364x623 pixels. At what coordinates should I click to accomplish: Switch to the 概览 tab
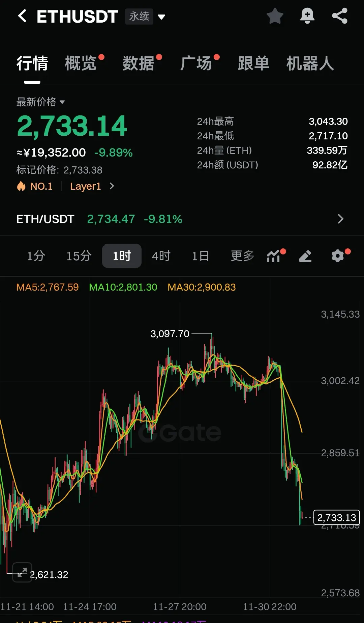coord(81,63)
